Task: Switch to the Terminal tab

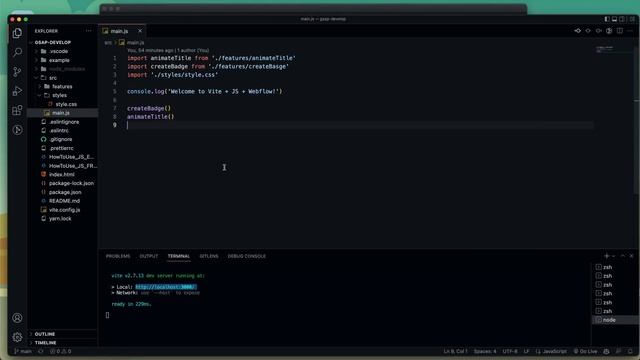Action: pos(179,256)
